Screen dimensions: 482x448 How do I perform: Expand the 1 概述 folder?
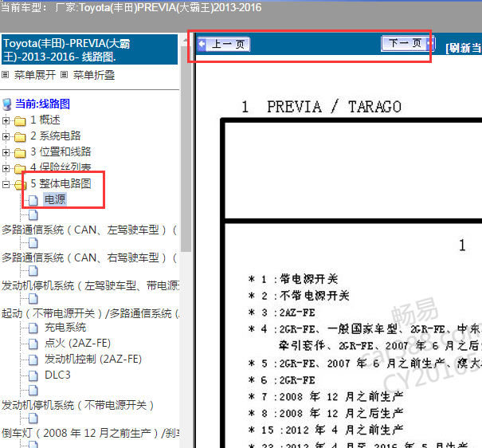tap(6, 120)
